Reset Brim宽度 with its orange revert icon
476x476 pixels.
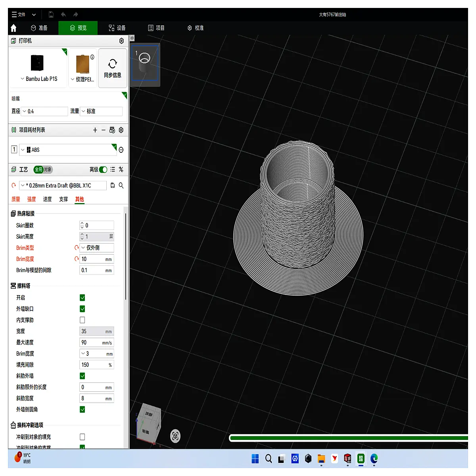click(77, 259)
